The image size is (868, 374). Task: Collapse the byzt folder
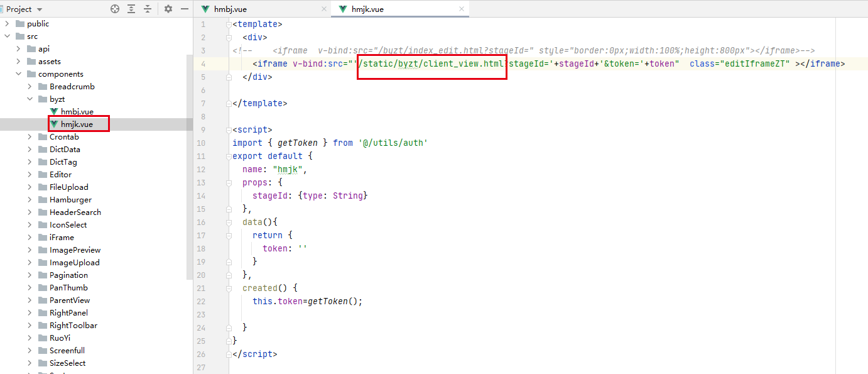(x=30, y=99)
